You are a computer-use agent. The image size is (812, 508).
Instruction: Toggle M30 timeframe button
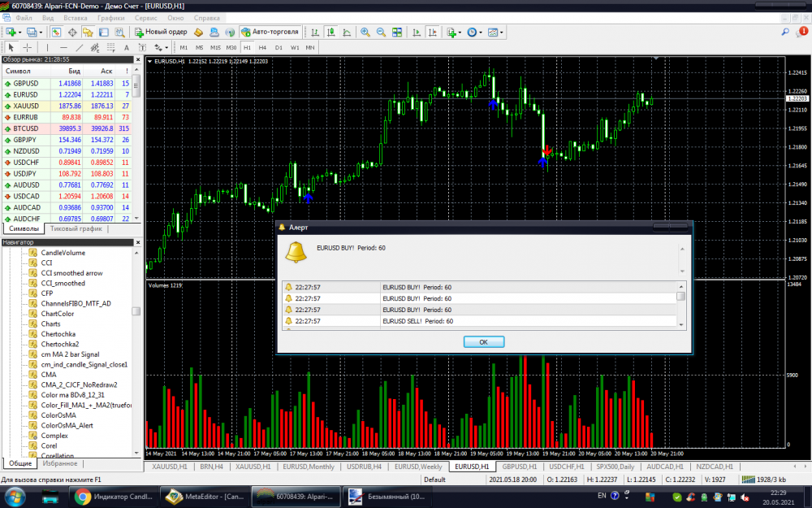point(231,48)
